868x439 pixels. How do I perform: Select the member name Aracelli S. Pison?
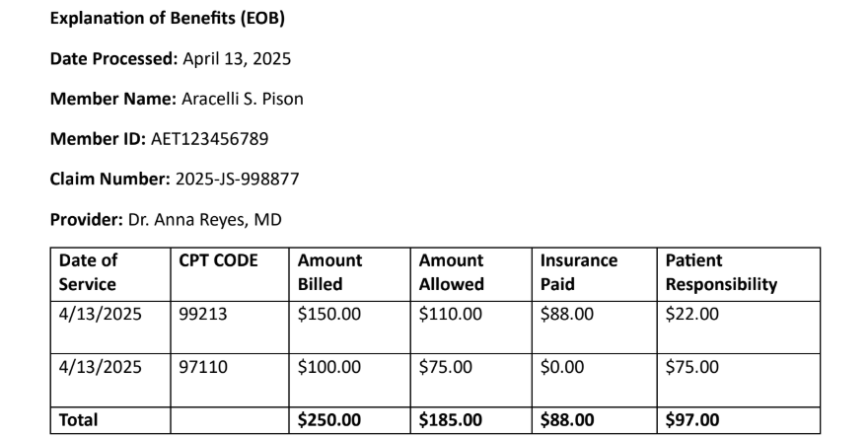coord(243,99)
